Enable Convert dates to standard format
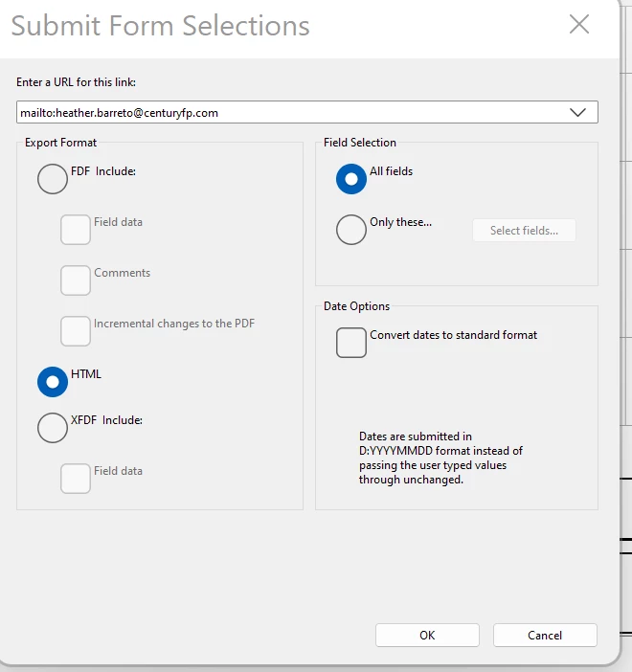The height and width of the screenshot is (672, 632). pyautogui.click(x=351, y=343)
